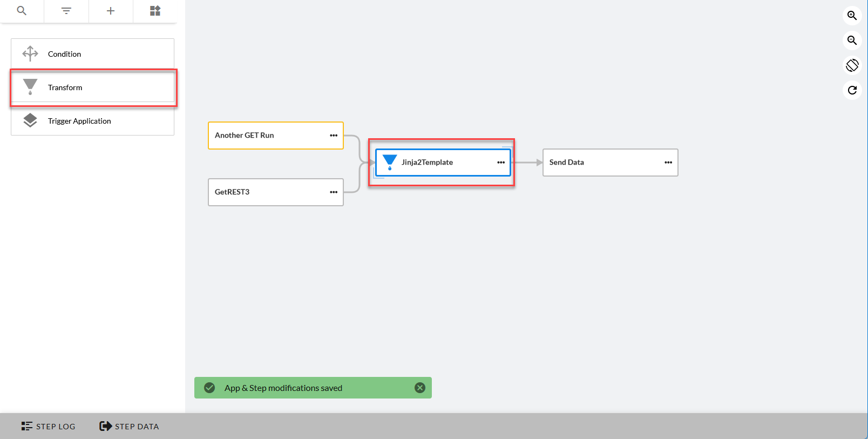Open options menu for Jinja2Template step

point(501,163)
